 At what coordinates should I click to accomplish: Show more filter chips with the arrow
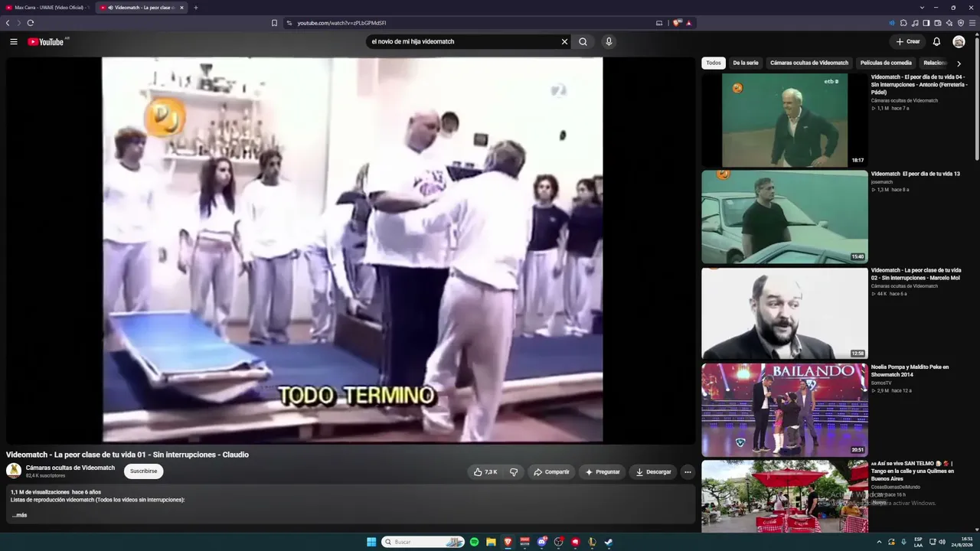pyautogui.click(x=959, y=64)
